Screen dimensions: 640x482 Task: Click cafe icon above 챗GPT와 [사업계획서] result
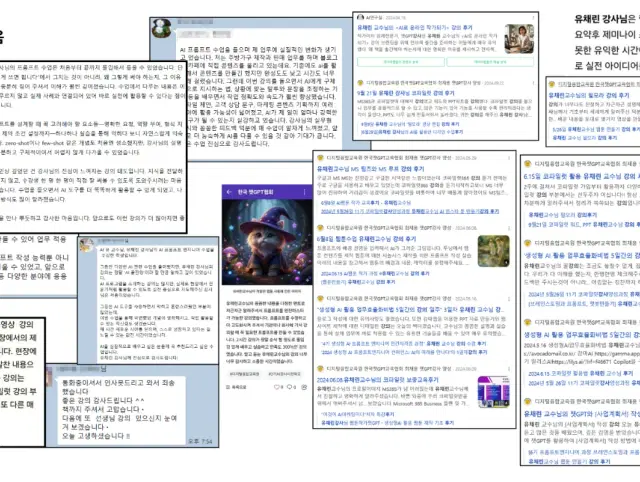tap(527, 401)
